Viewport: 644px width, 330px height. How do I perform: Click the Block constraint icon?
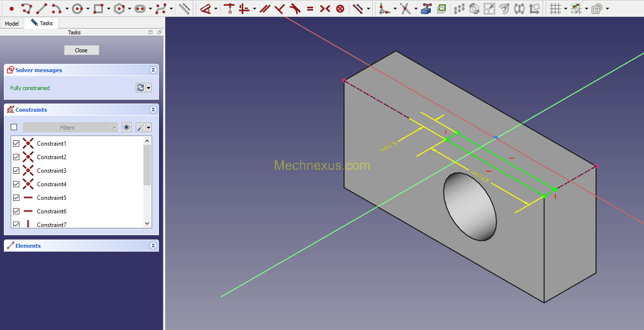click(340, 8)
